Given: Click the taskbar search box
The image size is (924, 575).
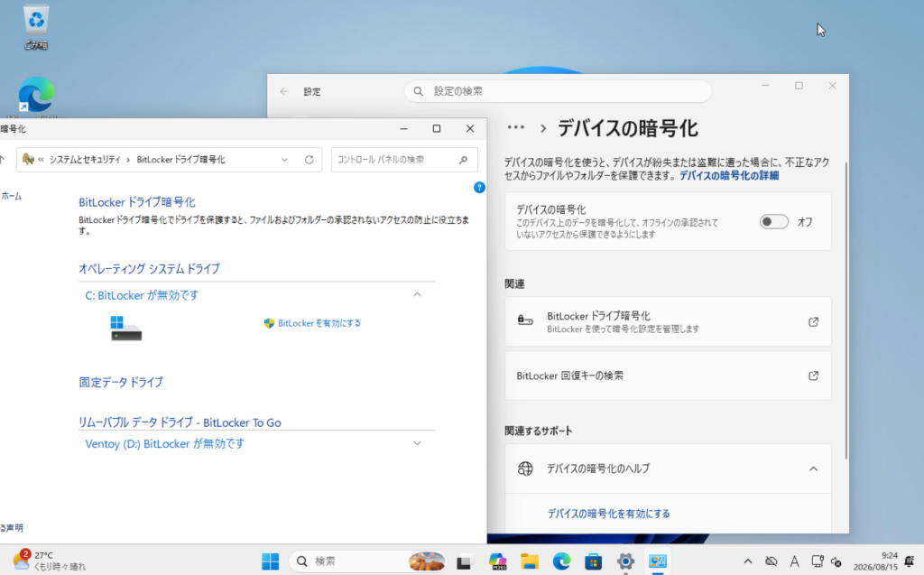Looking at the screenshot, I should coord(368,561).
